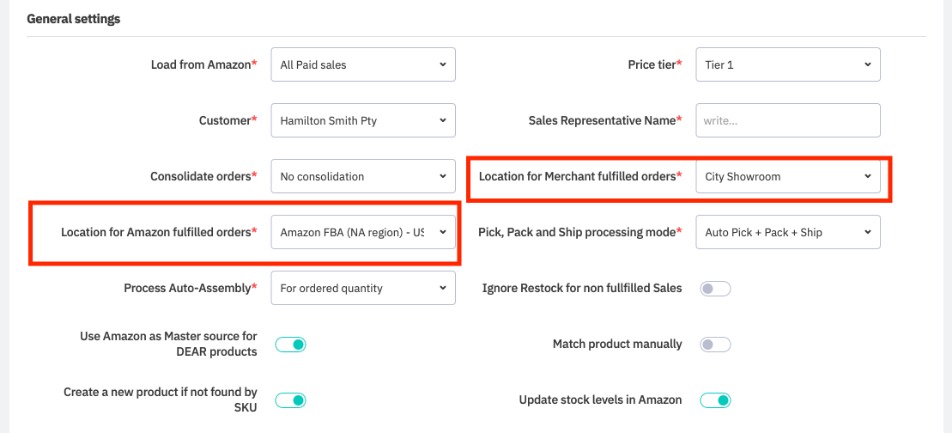Screen dimensions: 952x433
Task: Click the Sales Representative Name input field
Action: click(x=788, y=121)
